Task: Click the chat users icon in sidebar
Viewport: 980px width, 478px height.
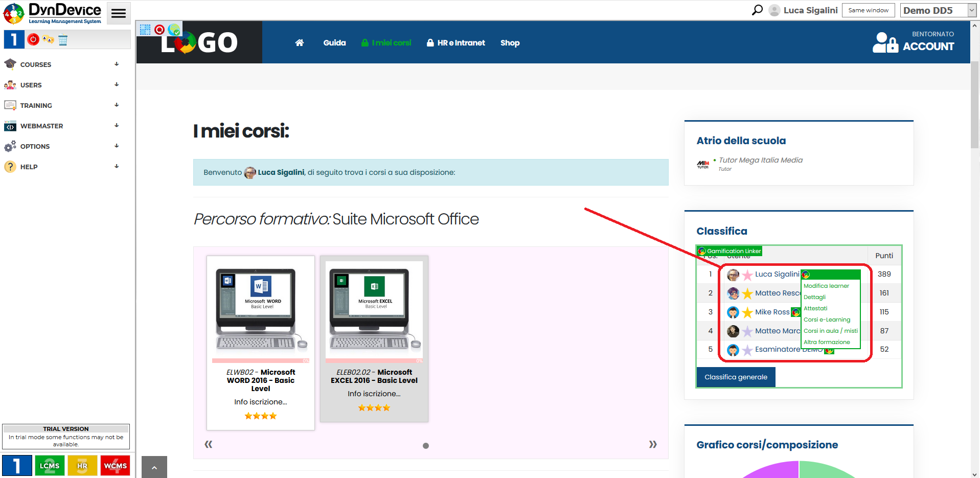Action: click(48, 39)
